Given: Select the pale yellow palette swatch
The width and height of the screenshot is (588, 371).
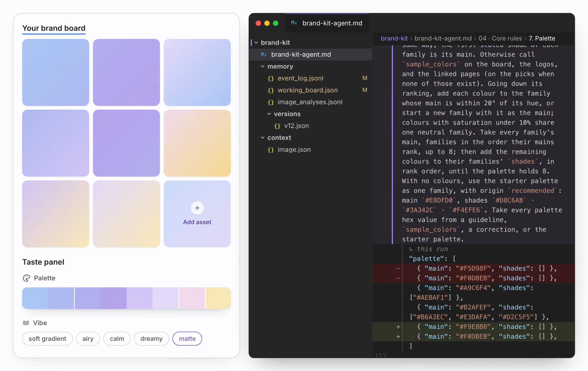Looking at the screenshot, I should (x=218, y=298).
